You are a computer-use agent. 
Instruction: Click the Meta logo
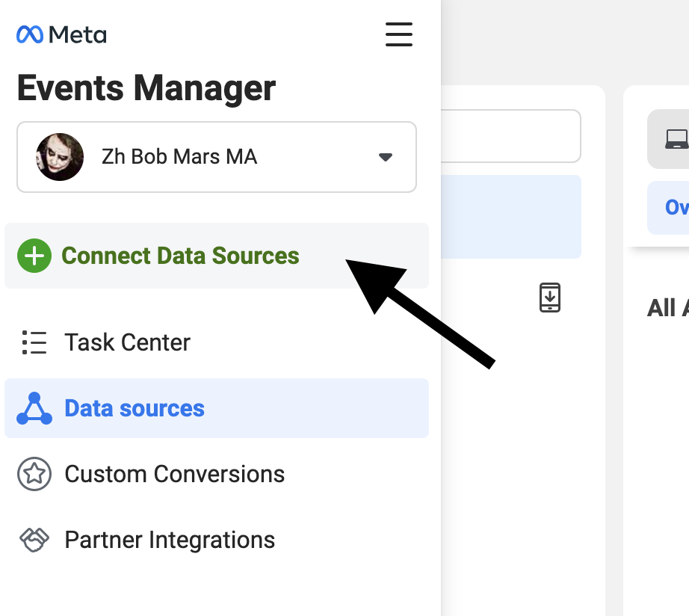click(x=61, y=34)
